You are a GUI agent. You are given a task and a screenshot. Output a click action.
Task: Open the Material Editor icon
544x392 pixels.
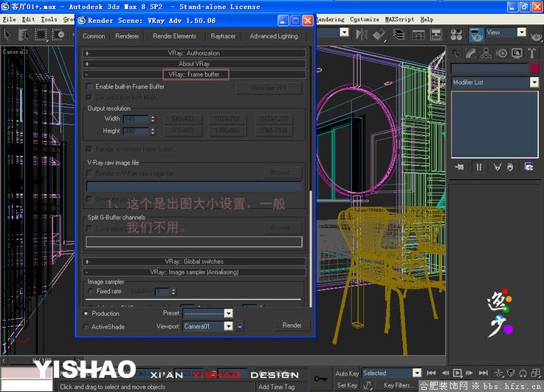456,35
